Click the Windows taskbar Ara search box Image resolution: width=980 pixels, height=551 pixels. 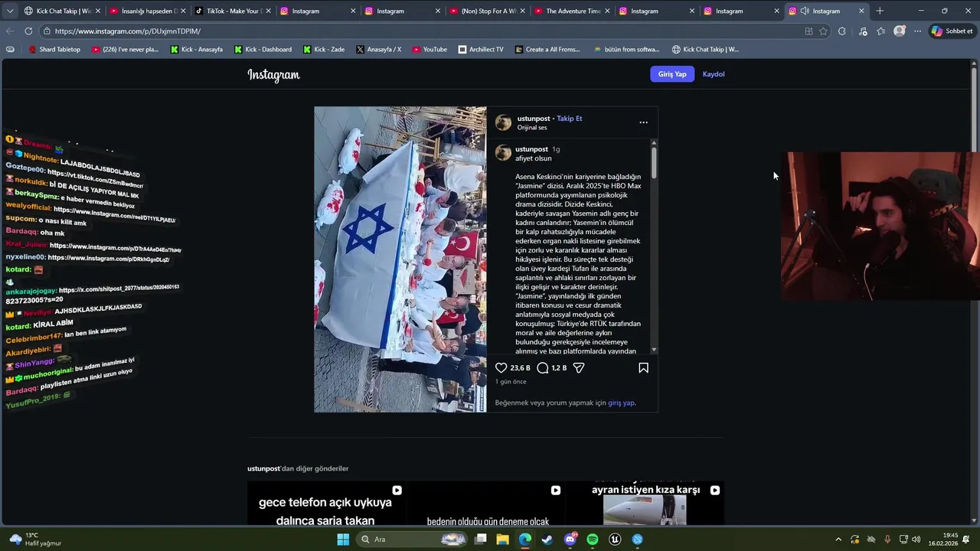click(412, 540)
